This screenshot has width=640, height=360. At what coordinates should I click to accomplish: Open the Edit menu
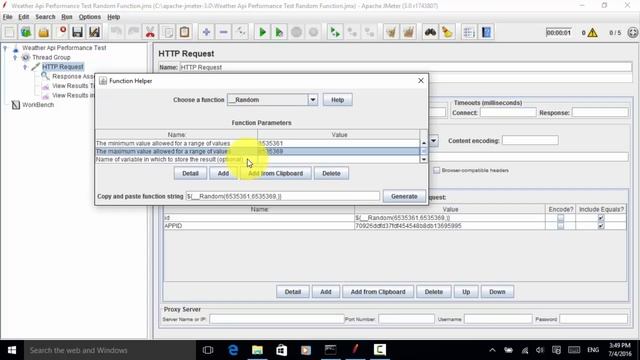(x=24, y=17)
